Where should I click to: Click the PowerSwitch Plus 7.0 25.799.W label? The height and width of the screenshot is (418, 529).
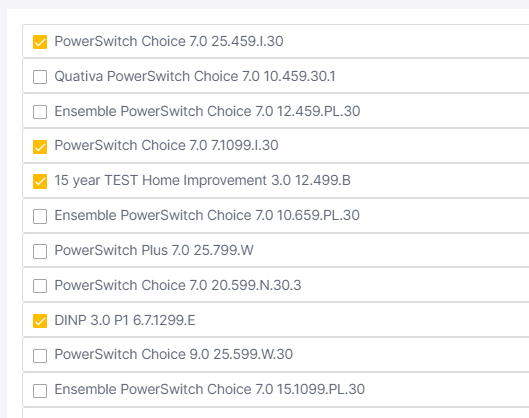click(154, 250)
